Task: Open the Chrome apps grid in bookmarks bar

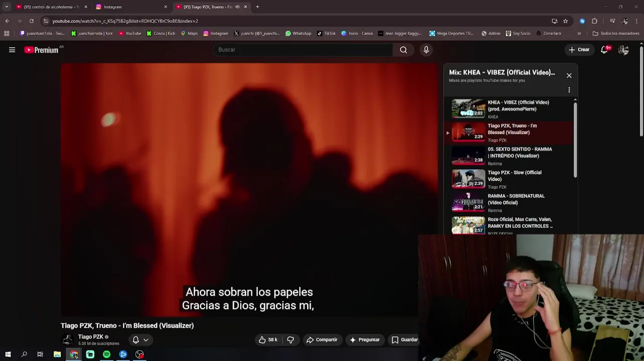Action: 7,34
